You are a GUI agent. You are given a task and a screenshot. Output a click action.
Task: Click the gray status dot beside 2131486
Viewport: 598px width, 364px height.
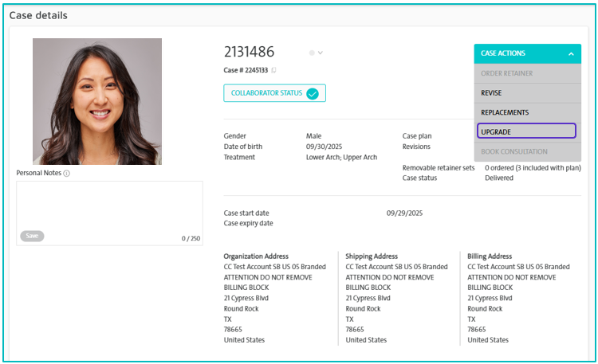[x=312, y=53]
